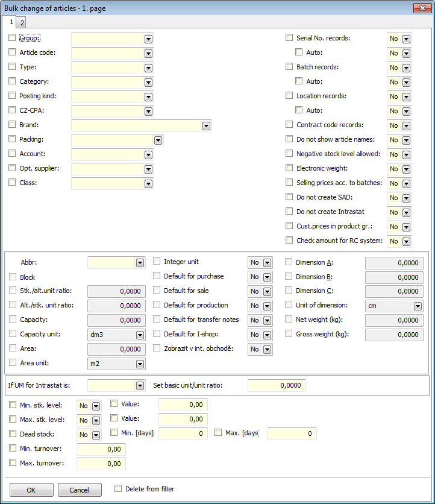
Task: Tick Auto under Batch records
Action: click(x=299, y=81)
